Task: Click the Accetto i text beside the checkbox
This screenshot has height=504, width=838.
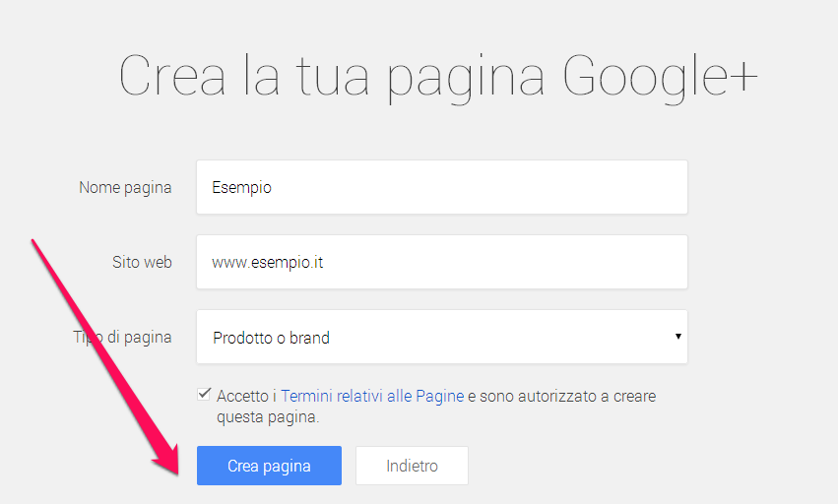Action: pyautogui.click(x=247, y=396)
